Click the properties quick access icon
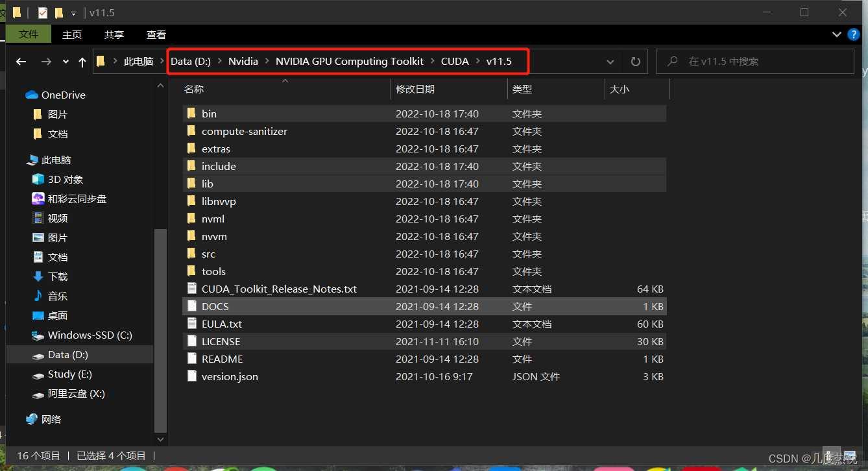Viewport: 868px width, 471px height. (x=43, y=13)
